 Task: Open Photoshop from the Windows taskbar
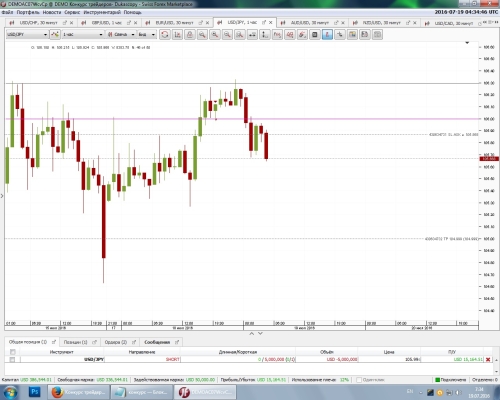[34, 392]
